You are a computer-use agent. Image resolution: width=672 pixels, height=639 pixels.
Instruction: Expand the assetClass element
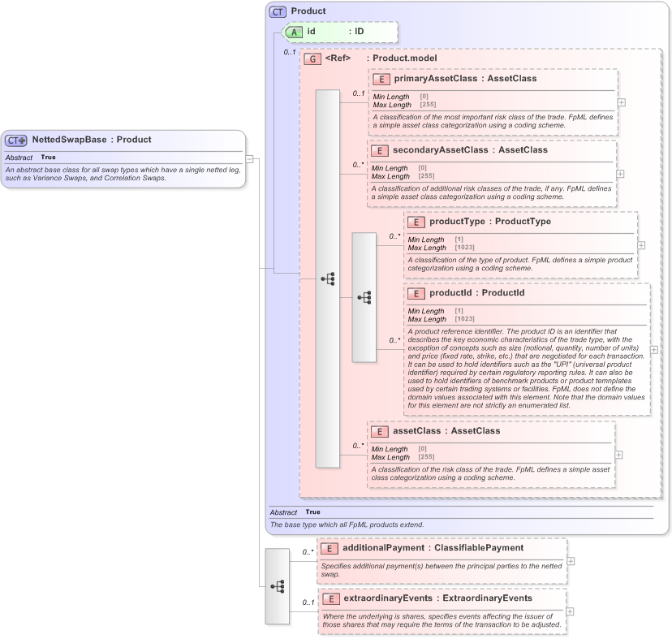click(619, 455)
